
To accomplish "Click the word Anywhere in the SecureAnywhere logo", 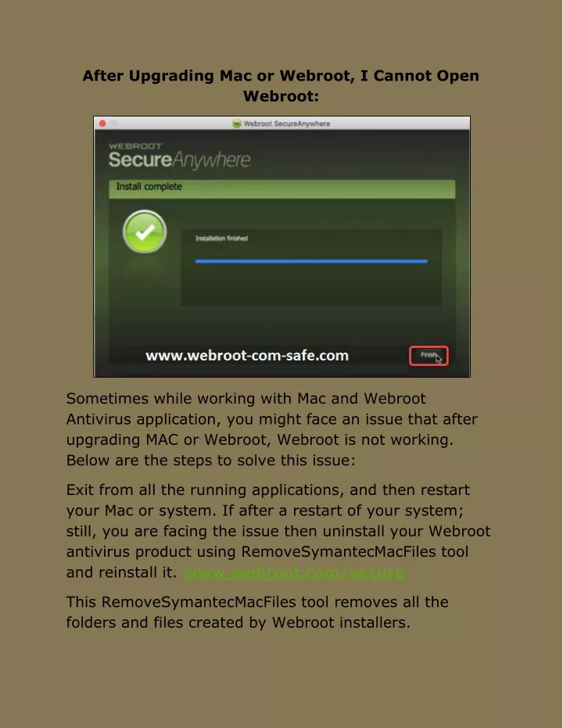I will tap(212, 160).
